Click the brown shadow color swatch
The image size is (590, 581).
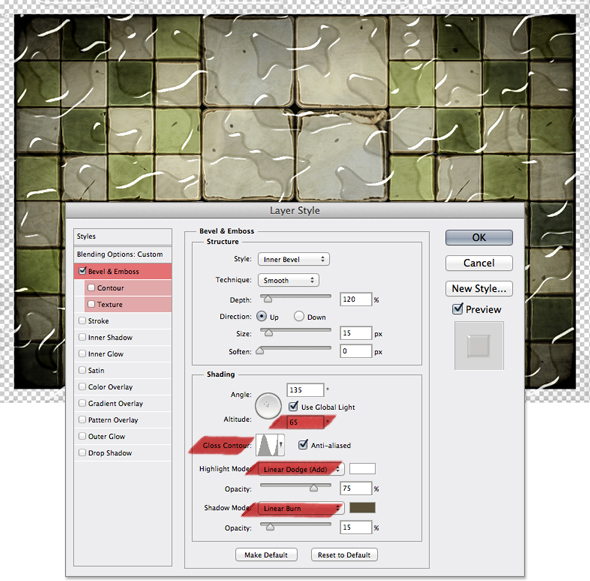point(362,508)
